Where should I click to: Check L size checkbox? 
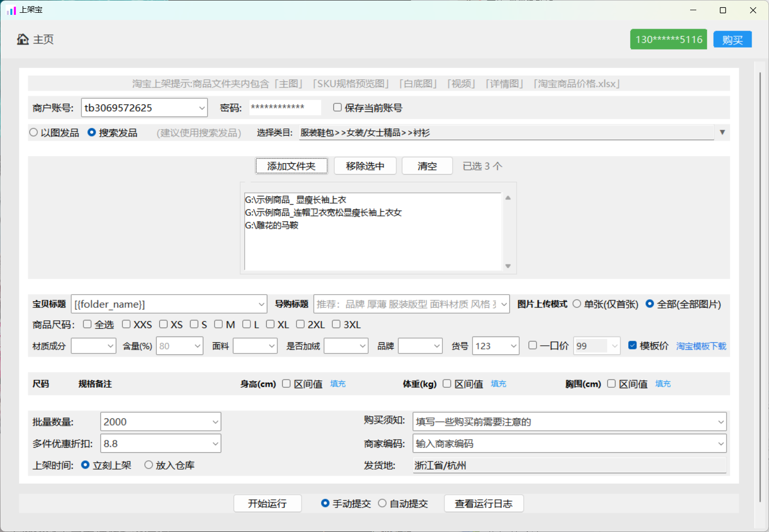[247, 324]
